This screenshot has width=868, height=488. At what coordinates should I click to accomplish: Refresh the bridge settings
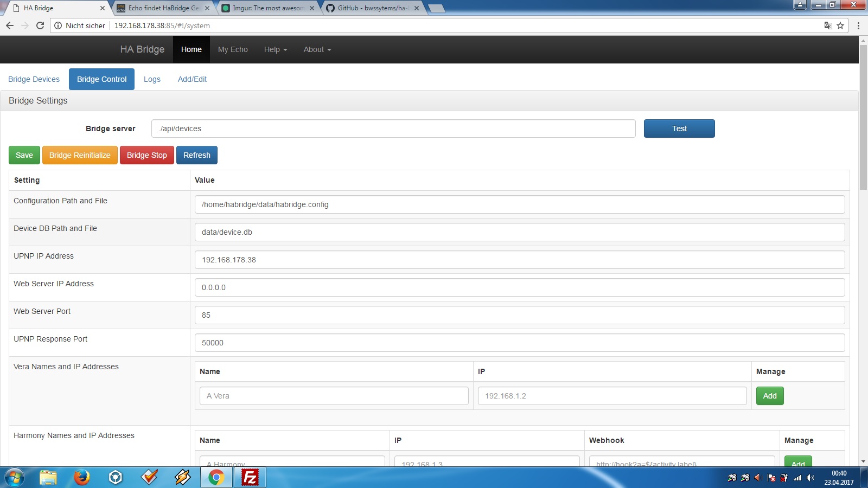point(197,155)
